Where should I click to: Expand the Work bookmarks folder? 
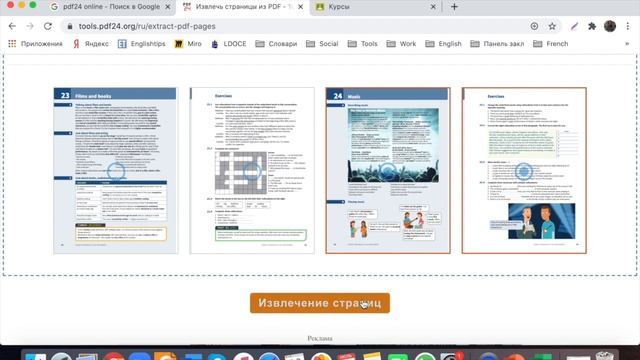click(x=402, y=44)
